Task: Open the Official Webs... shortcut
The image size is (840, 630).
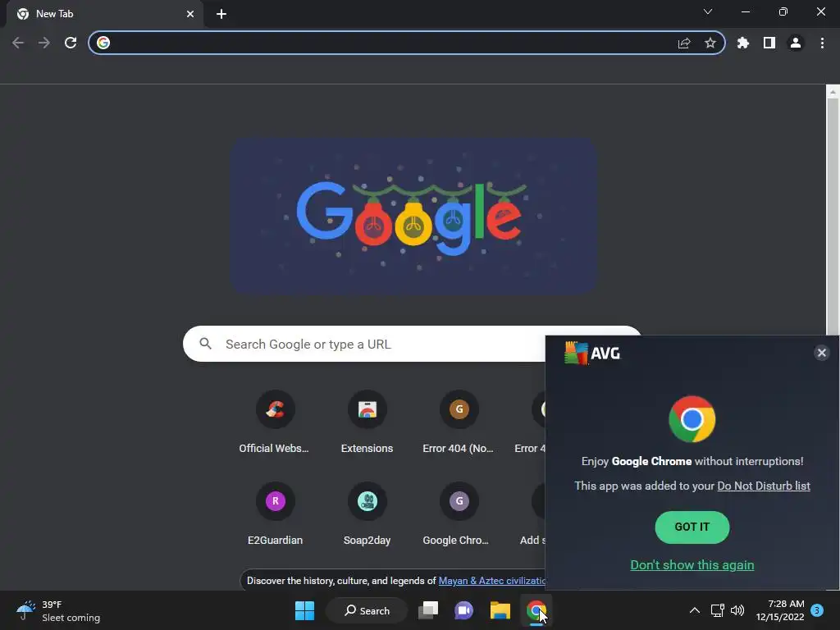Action: (275, 423)
